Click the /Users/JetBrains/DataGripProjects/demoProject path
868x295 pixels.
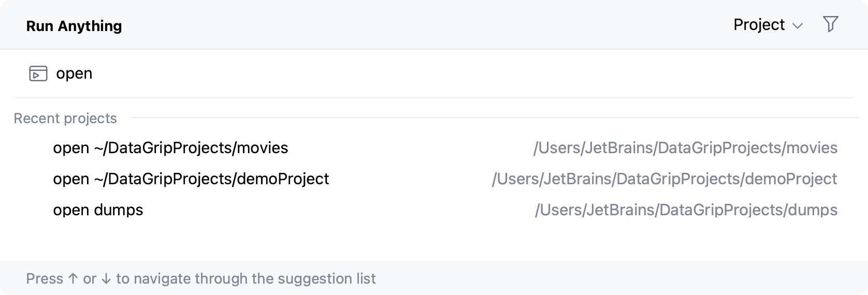[664, 179]
